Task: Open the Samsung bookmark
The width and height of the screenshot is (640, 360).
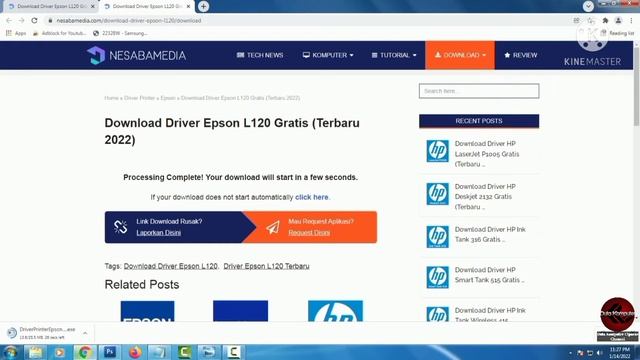Action: [x=120, y=33]
